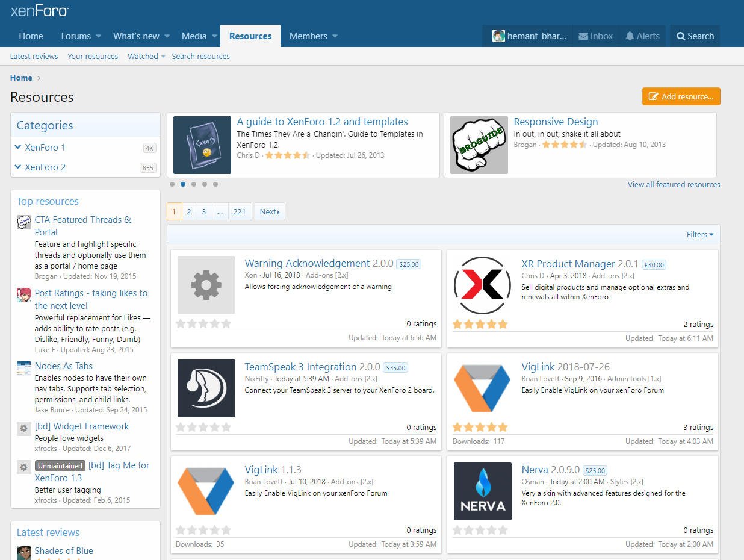Expand the Watched submenu arrow
The width and height of the screenshot is (744, 560).
(x=163, y=57)
